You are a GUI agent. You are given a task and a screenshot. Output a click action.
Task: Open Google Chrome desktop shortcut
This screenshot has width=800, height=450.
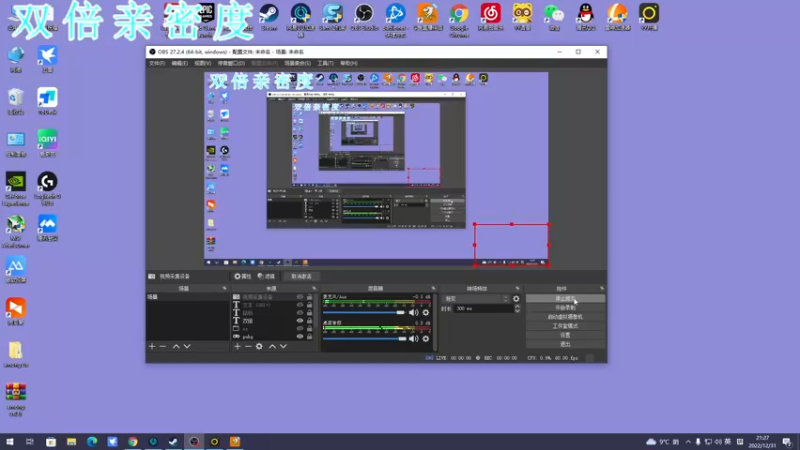[x=459, y=20]
